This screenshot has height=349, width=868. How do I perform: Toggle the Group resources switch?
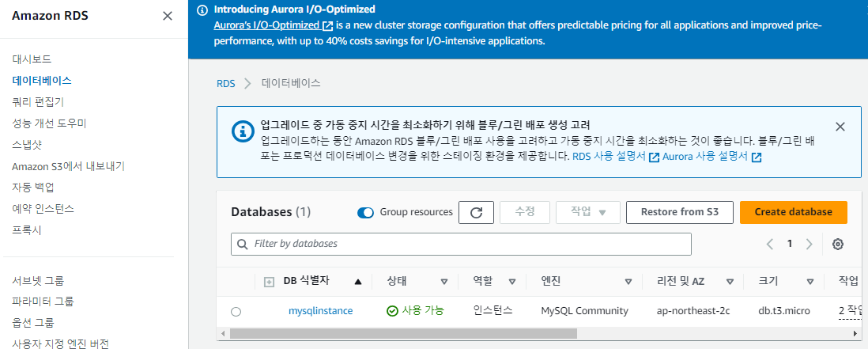(x=365, y=213)
